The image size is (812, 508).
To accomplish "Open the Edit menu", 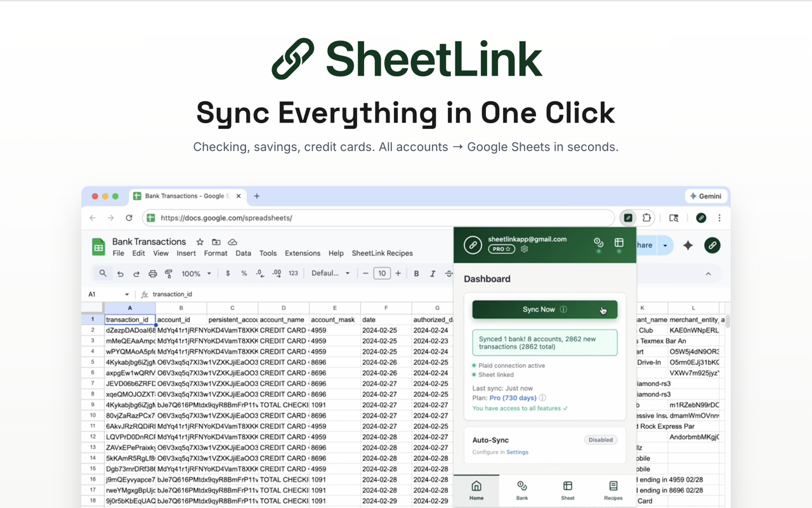I will click(x=138, y=253).
